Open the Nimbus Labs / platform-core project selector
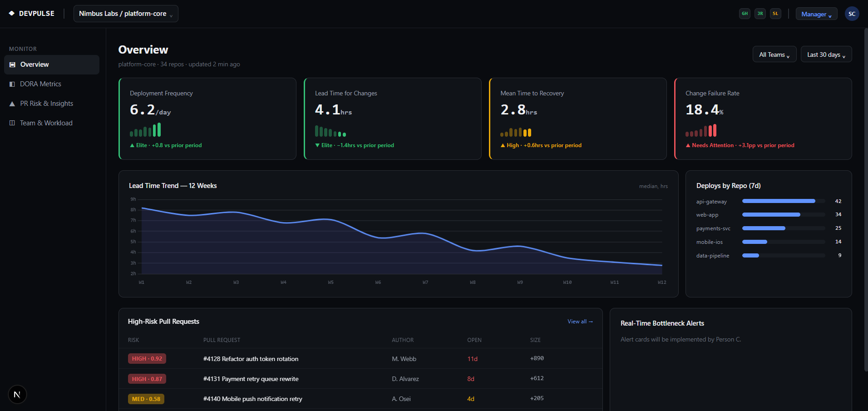Image resolution: width=868 pixels, height=411 pixels. tap(126, 14)
